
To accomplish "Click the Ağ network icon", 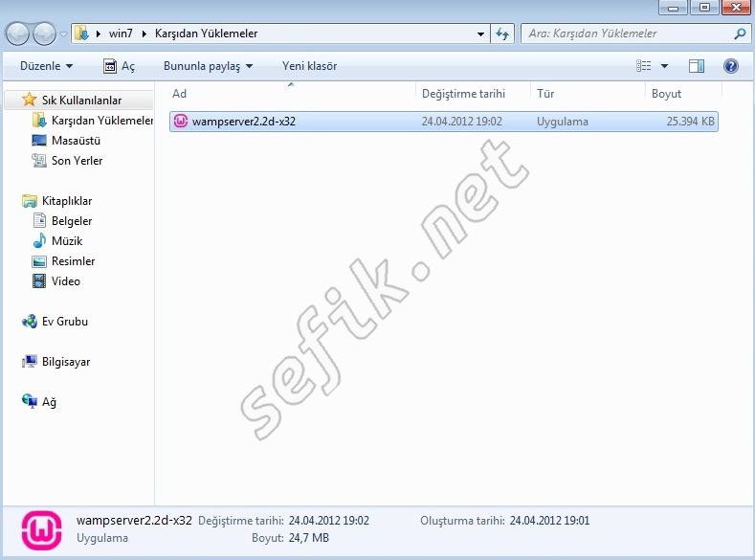I will pos(30,401).
